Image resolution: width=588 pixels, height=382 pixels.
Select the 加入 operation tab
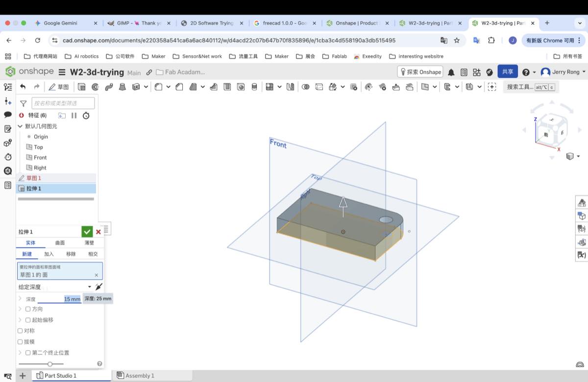tap(49, 254)
